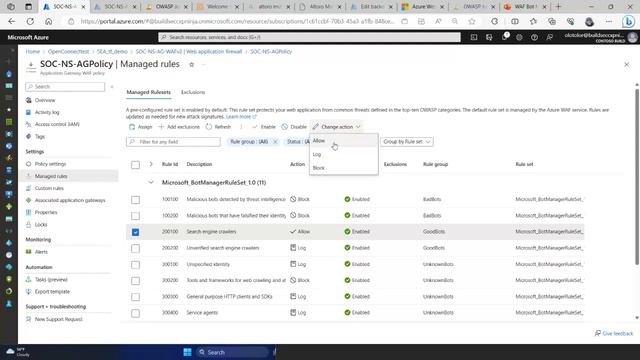Collapse the resource menu with the chevron
This screenshot has height=360, width=640.
pos(112,87)
